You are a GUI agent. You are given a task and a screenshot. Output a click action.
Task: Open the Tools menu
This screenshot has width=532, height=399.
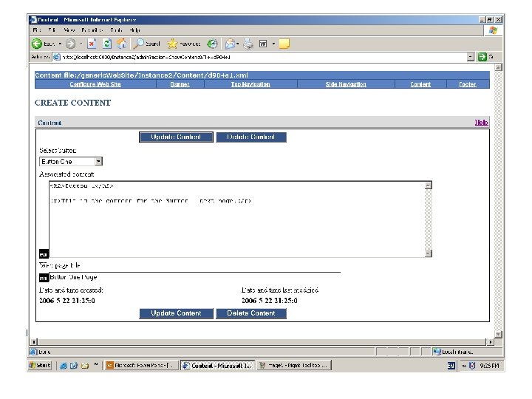tap(117, 30)
